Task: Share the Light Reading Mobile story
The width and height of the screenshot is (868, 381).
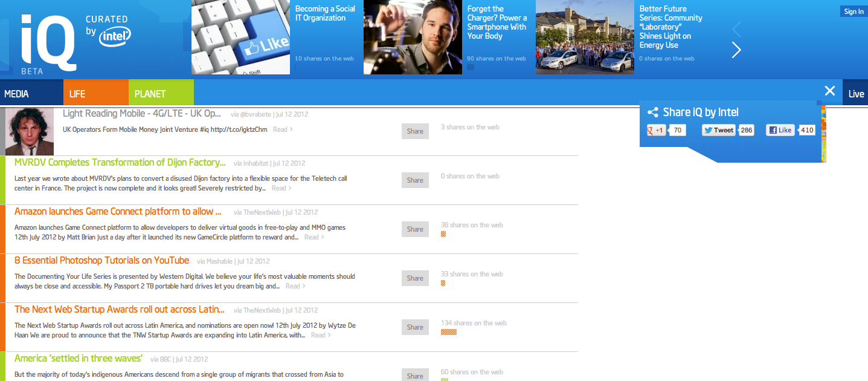Action: [415, 131]
